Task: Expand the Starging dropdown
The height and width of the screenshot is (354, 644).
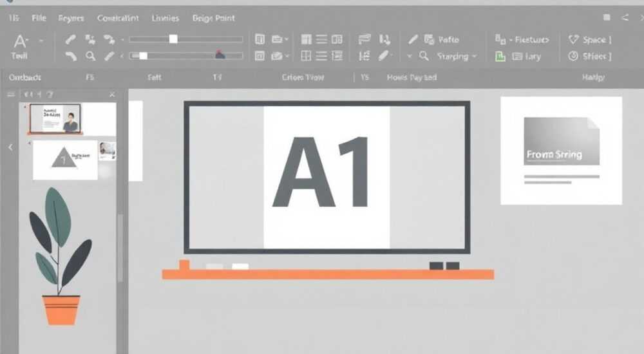Action: (475, 56)
